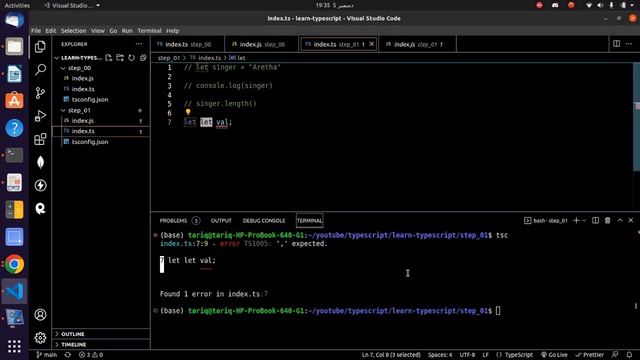Split the editor to the right
The width and height of the screenshot is (640, 360).
(x=616, y=44)
